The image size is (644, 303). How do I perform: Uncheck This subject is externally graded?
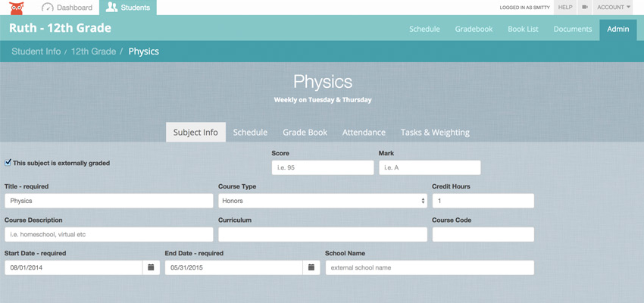8,163
